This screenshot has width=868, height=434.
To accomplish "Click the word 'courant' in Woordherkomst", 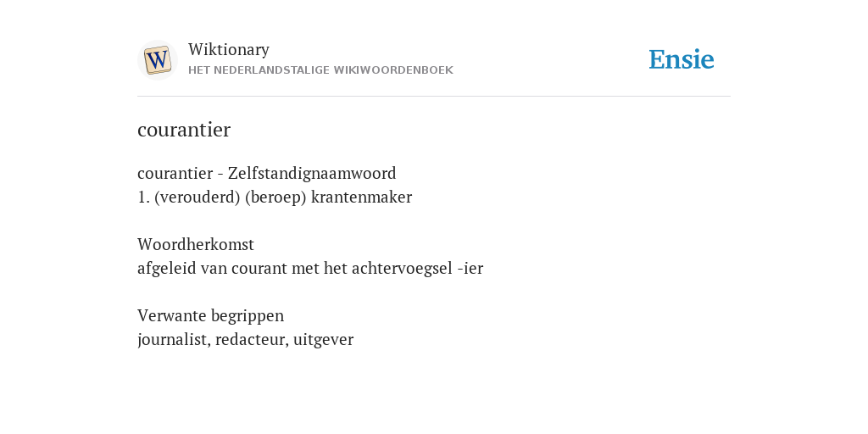I will coord(259,269).
